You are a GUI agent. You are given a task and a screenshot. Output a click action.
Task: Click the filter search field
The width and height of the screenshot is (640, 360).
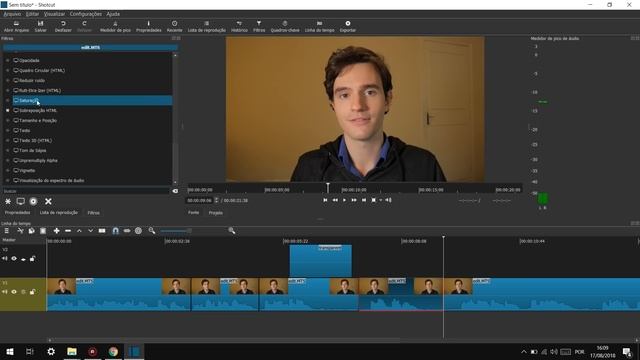pyautogui.click(x=86, y=191)
